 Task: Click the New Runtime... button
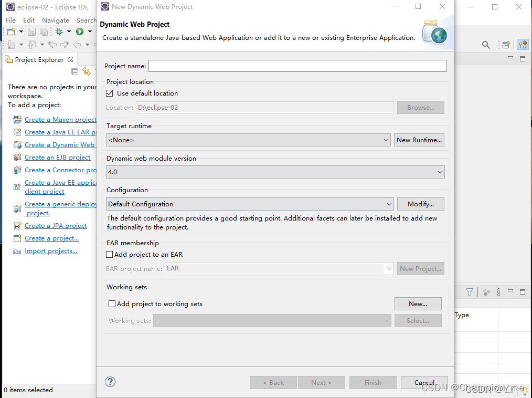point(419,140)
